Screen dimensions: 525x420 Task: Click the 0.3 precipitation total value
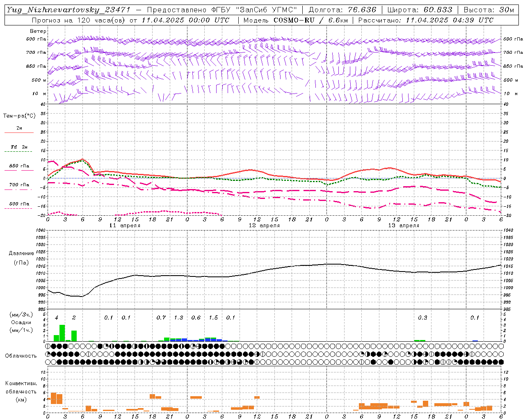pyautogui.click(x=422, y=317)
